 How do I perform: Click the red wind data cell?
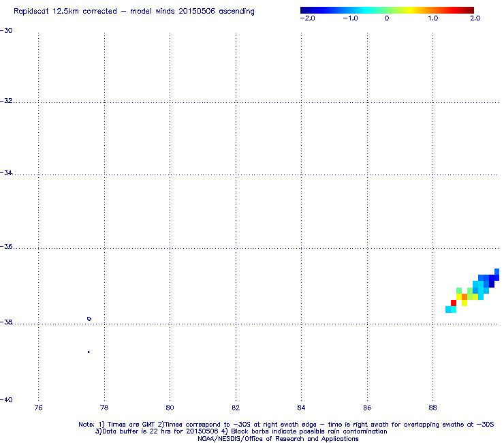point(454,303)
